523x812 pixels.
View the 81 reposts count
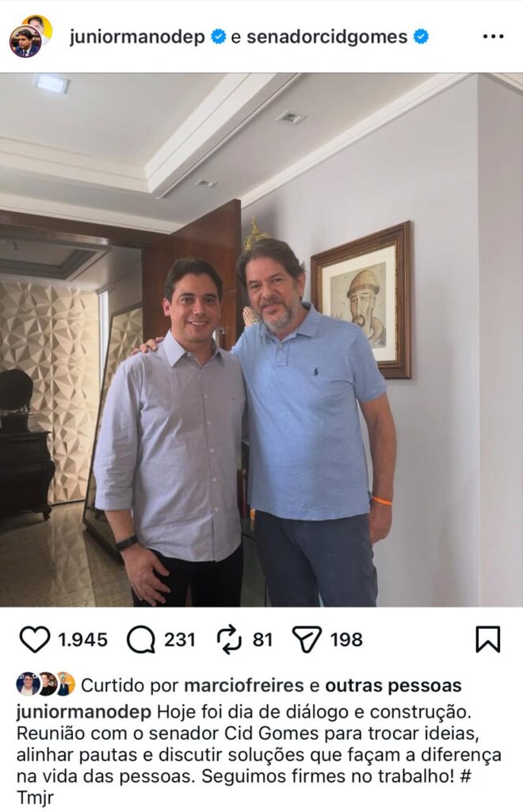(x=262, y=640)
